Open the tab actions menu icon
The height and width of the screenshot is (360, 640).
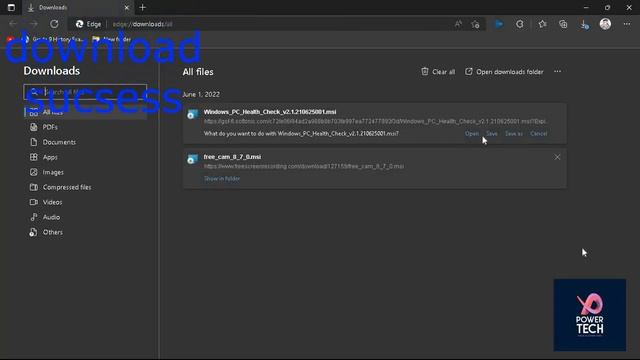(11, 7)
